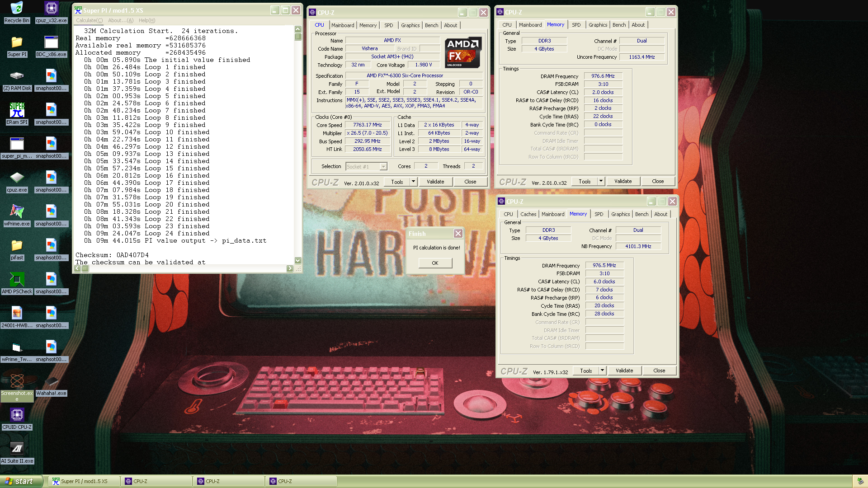Switch to SPD tab in the CPU-tab CPU-Z window
Viewport: 868px width, 488px height.
pyautogui.click(x=388, y=25)
